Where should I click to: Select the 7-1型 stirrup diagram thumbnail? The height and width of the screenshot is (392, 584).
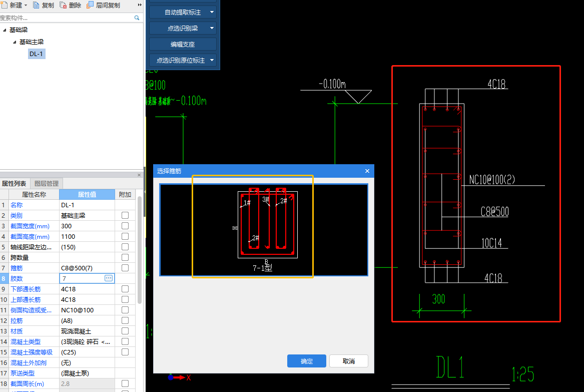tap(264, 230)
